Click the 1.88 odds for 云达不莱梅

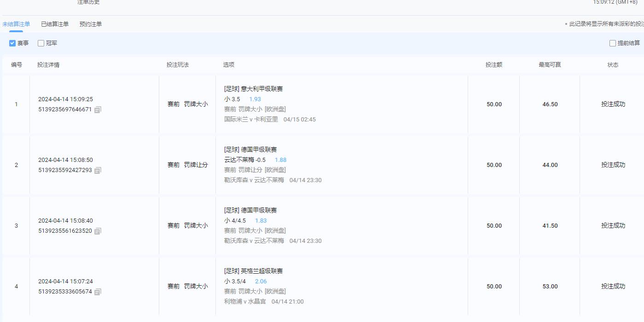(280, 160)
